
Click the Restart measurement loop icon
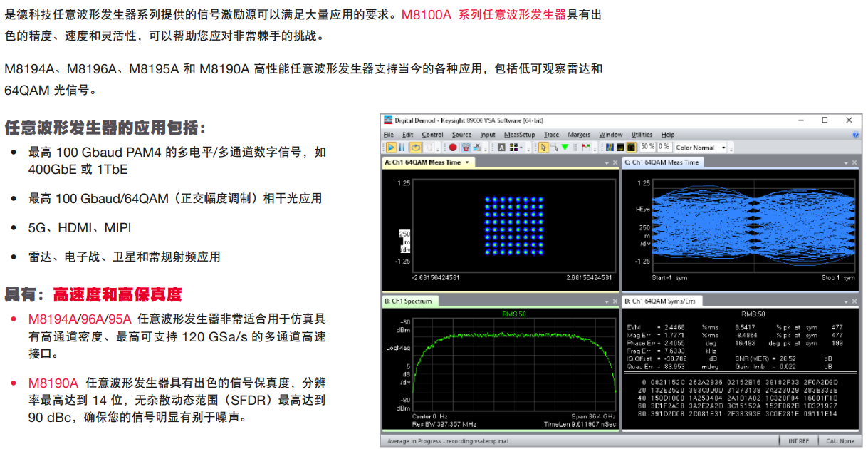416,148
